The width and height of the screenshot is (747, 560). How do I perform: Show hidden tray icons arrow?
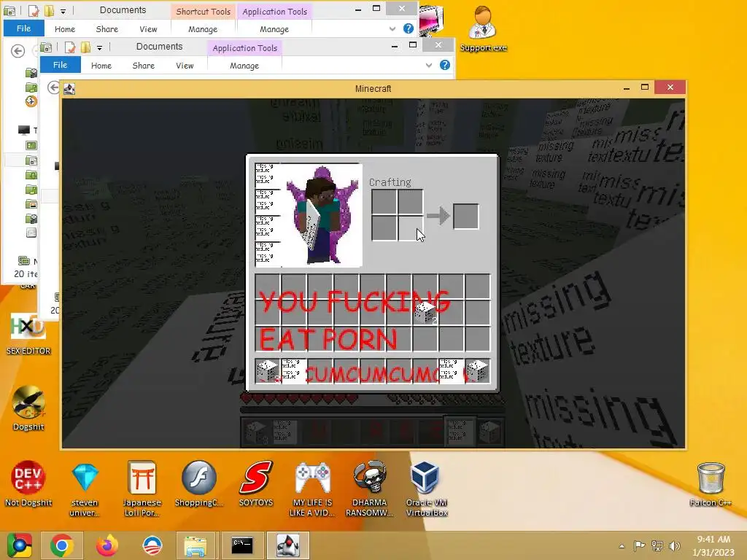[x=622, y=546]
